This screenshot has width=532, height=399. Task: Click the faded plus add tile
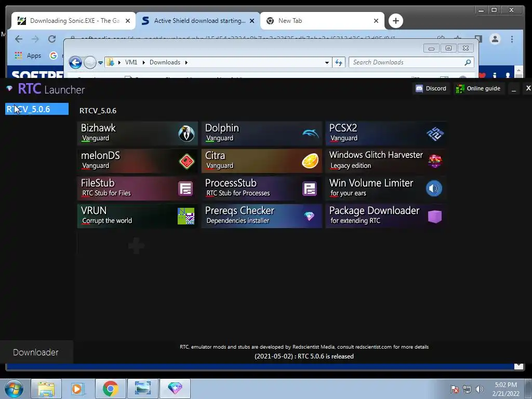point(136,246)
